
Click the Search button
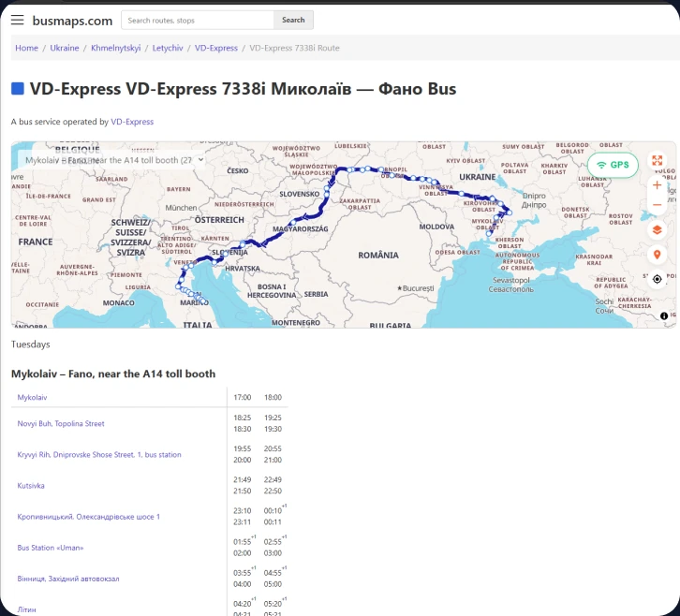293,20
